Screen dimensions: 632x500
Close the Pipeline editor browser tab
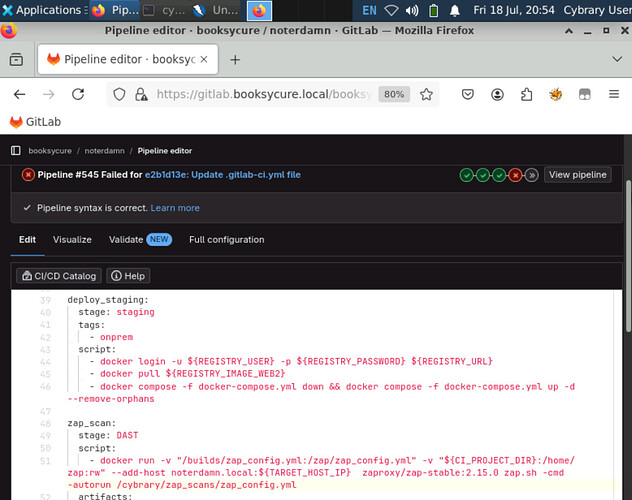tap(204, 60)
